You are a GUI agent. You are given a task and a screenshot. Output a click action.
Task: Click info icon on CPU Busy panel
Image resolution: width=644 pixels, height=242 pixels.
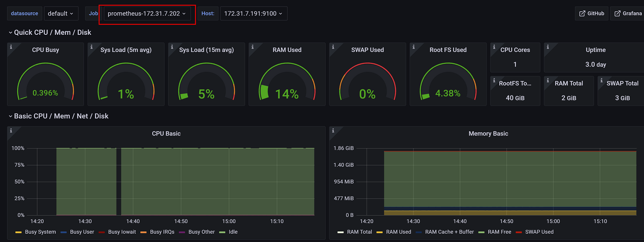coord(11,46)
